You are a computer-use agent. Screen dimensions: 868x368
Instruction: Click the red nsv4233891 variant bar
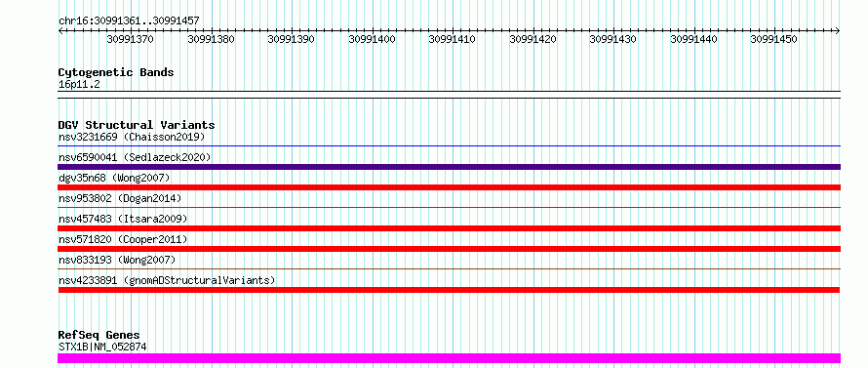pos(449,290)
